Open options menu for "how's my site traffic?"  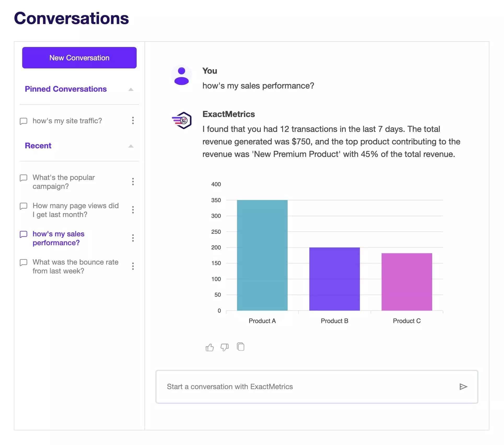pyautogui.click(x=133, y=121)
